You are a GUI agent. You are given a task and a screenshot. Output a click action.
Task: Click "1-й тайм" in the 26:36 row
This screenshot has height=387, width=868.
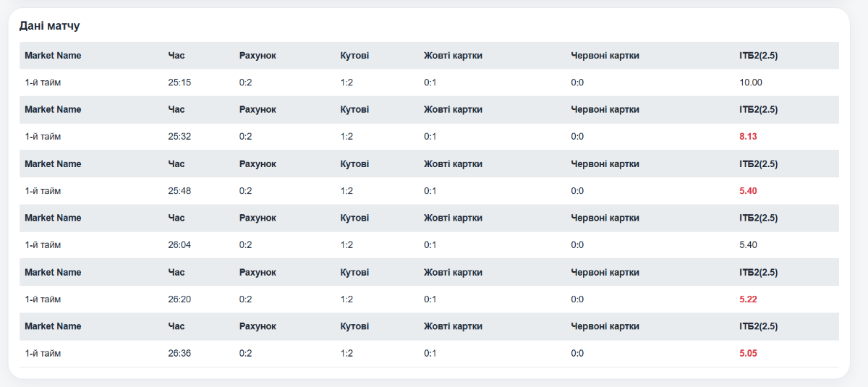[x=43, y=354]
